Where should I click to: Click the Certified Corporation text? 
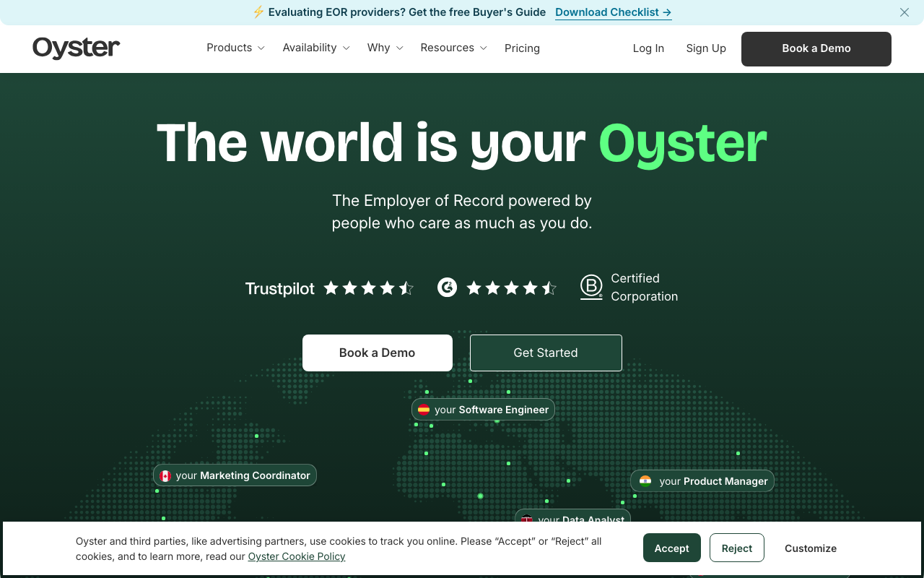pos(644,287)
